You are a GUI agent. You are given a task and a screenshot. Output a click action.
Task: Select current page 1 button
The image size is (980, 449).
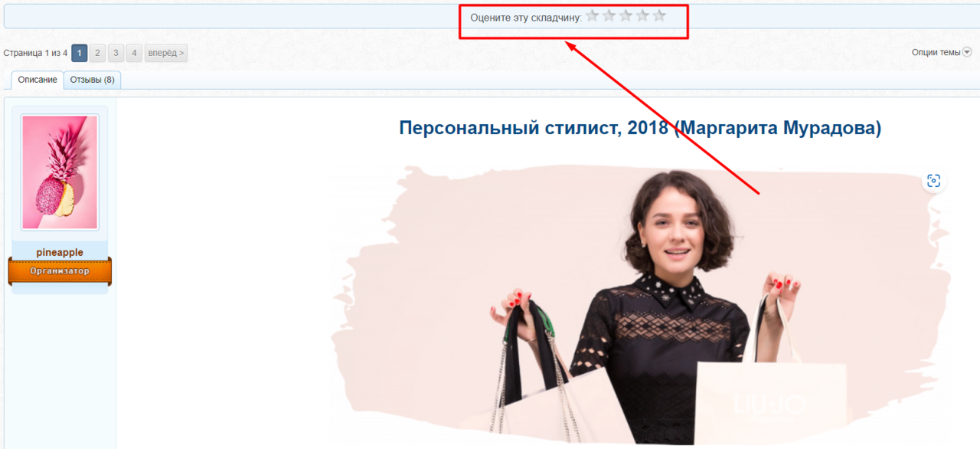[80, 53]
